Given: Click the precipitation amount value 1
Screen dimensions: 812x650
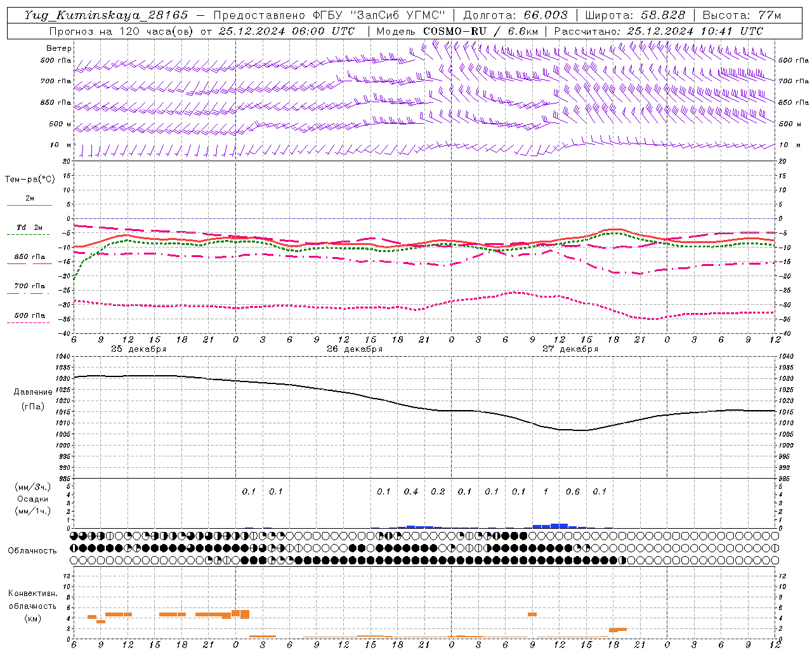Looking at the screenshot, I should [546, 491].
